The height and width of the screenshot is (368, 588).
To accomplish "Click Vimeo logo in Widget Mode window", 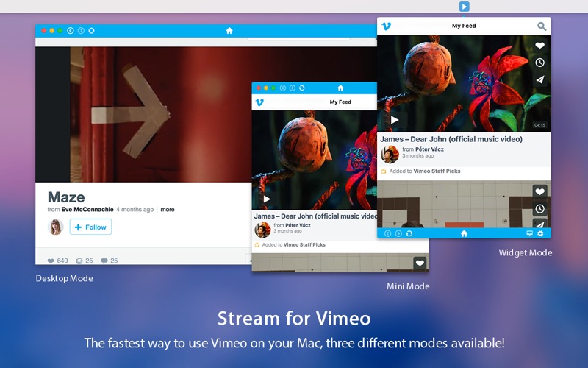I will [x=387, y=26].
